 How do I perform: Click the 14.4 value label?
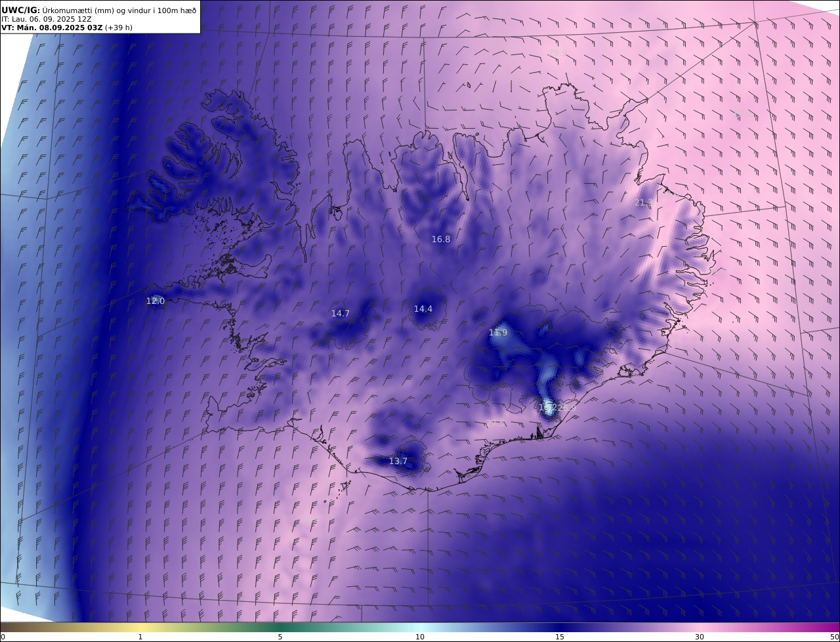click(x=423, y=309)
